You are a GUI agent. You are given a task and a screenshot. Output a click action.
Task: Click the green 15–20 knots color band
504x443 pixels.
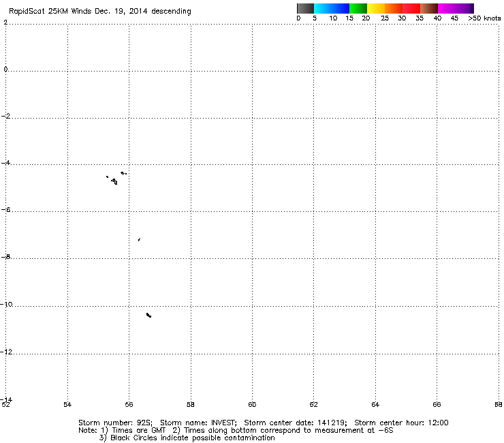(x=358, y=8)
